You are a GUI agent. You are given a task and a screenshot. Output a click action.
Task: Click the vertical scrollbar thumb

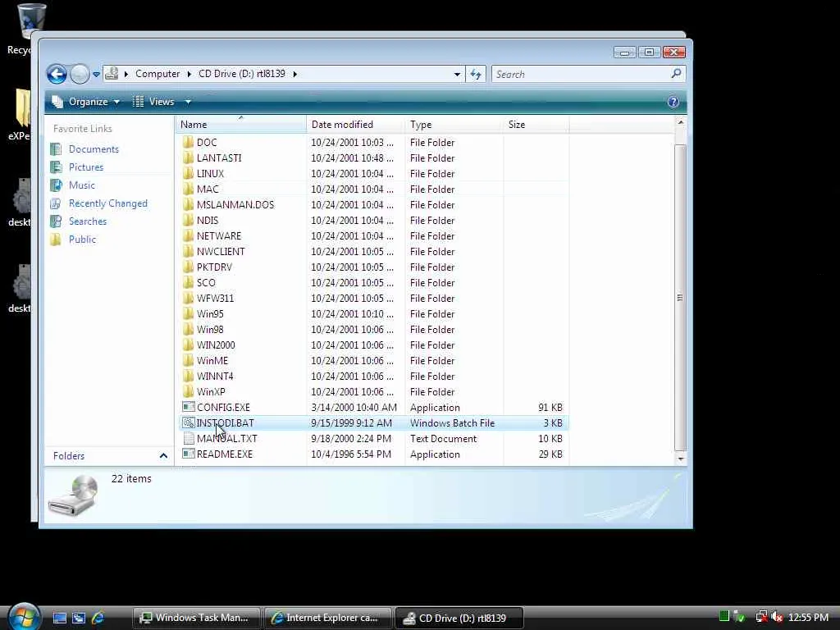[680, 298]
